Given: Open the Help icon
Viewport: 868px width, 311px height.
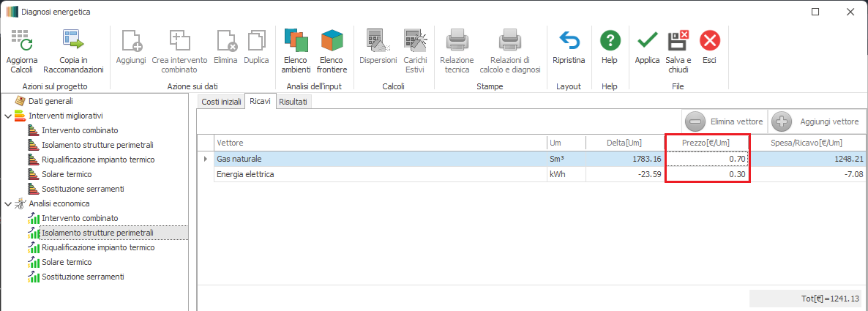Looking at the screenshot, I should click(x=610, y=41).
